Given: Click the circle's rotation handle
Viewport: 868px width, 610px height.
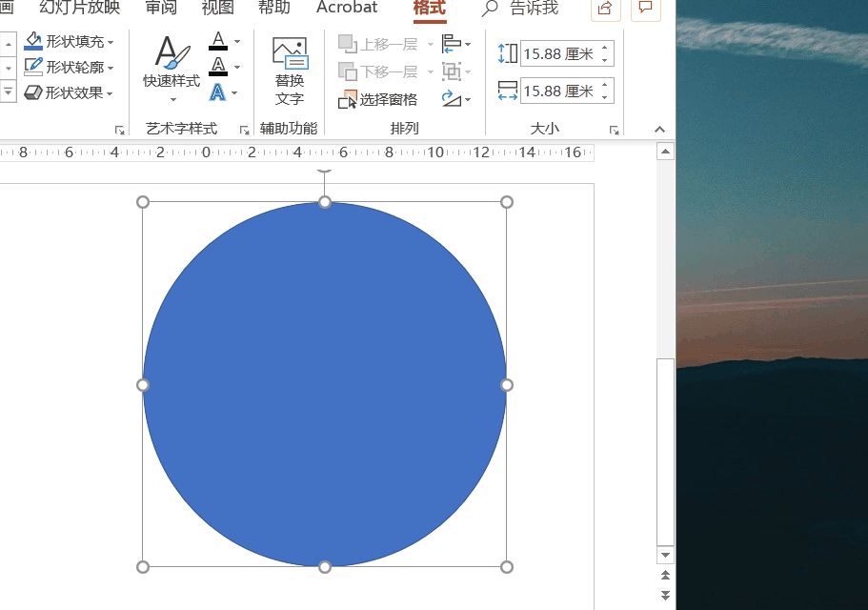Looking at the screenshot, I should tap(324, 171).
